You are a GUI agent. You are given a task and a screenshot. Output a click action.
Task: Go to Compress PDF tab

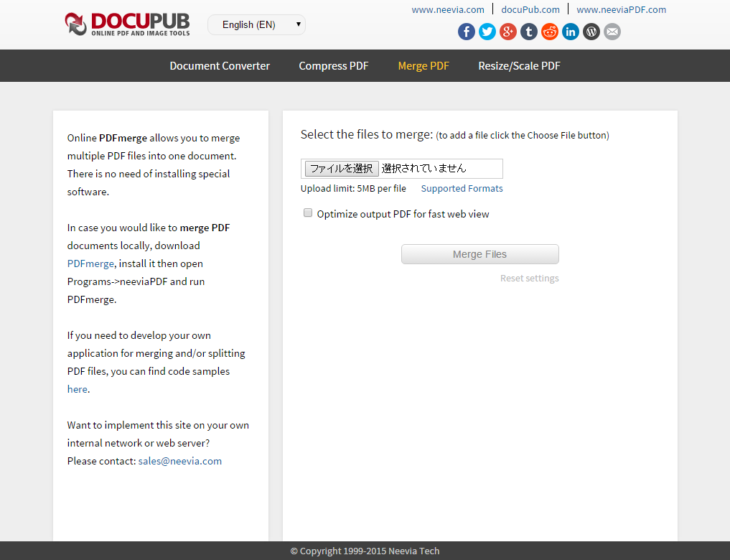[x=333, y=65]
